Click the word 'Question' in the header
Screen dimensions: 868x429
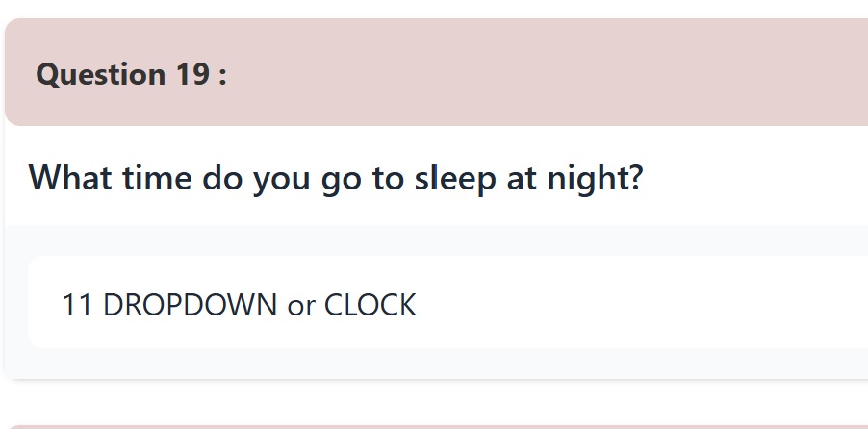(100, 74)
